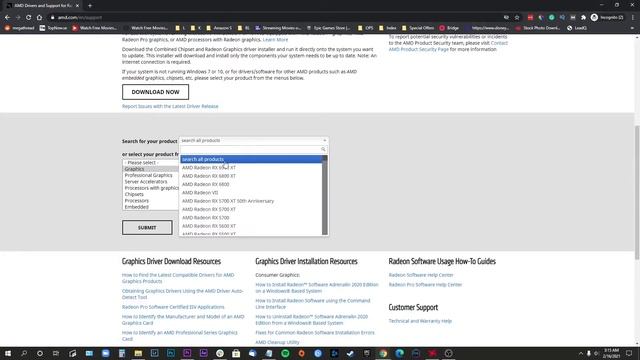The image size is (640, 360).
Task: Open the Learn More link
Action: click(x=275, y=40)
